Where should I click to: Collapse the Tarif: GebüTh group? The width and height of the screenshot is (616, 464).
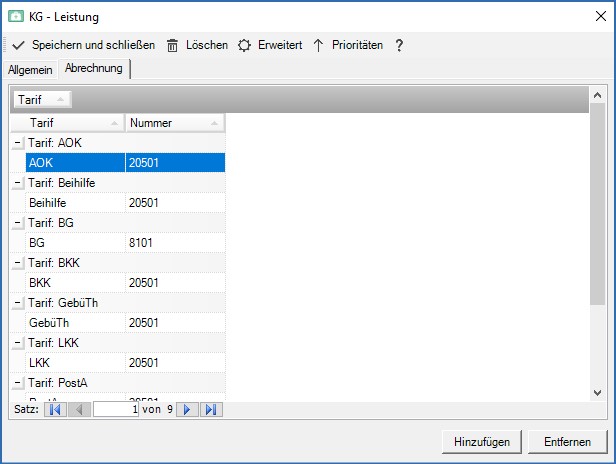[18, 302]
